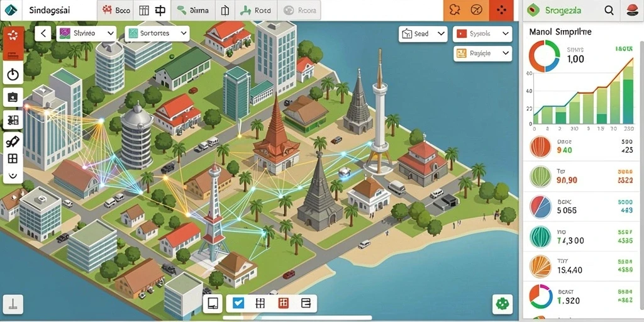Click the monitor icon in bottom toolbar

[x=213, y=304]
